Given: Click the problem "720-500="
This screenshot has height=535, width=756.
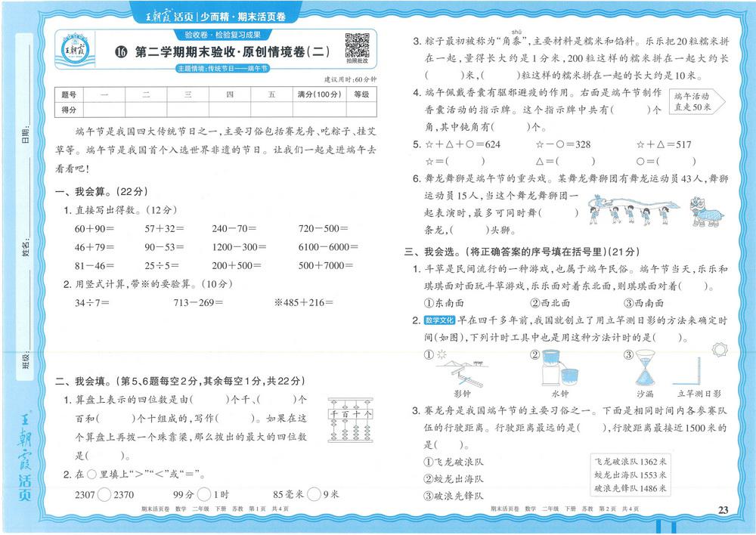Looking at the screenshot, I should coord(323,228).
